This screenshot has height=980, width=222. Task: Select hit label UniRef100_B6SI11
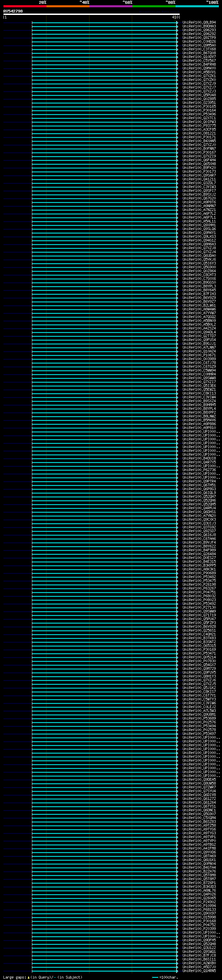click(199, 959)
